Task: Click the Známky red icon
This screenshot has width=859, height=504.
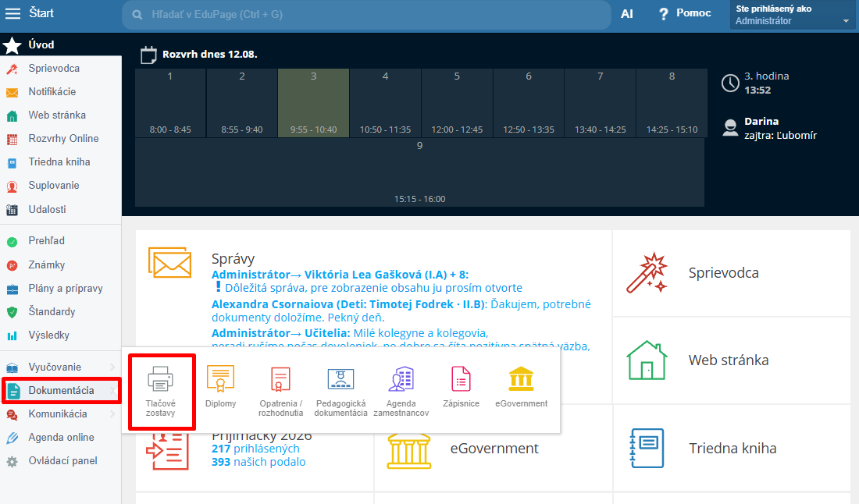Action: [x=12, y=265]
